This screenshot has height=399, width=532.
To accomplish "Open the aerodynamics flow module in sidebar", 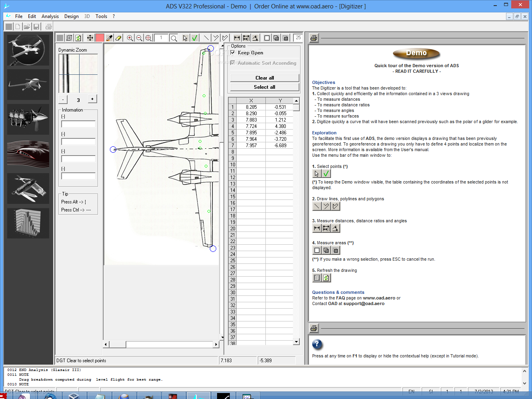I will coord(28,154).
